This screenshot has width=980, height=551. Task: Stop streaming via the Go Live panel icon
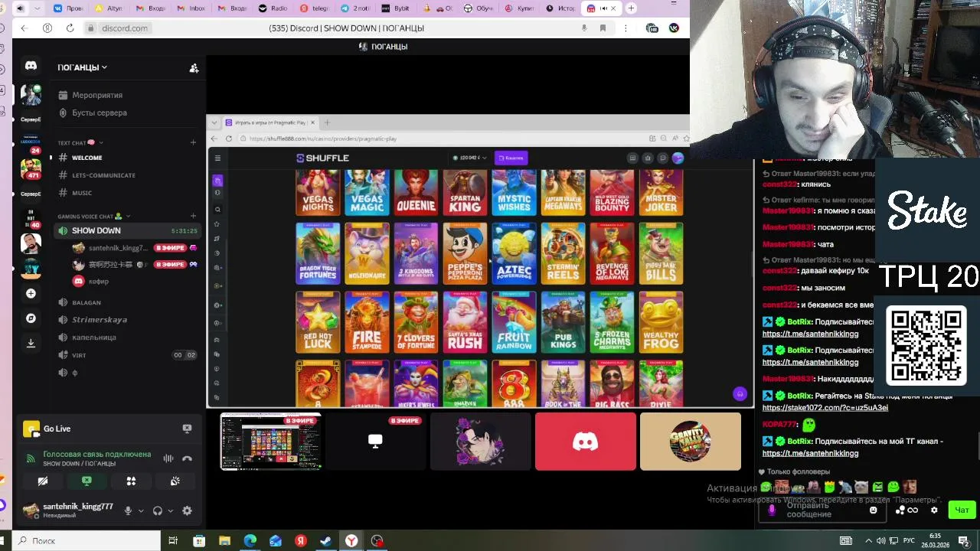pyautogui.click(x=187, y=429)
